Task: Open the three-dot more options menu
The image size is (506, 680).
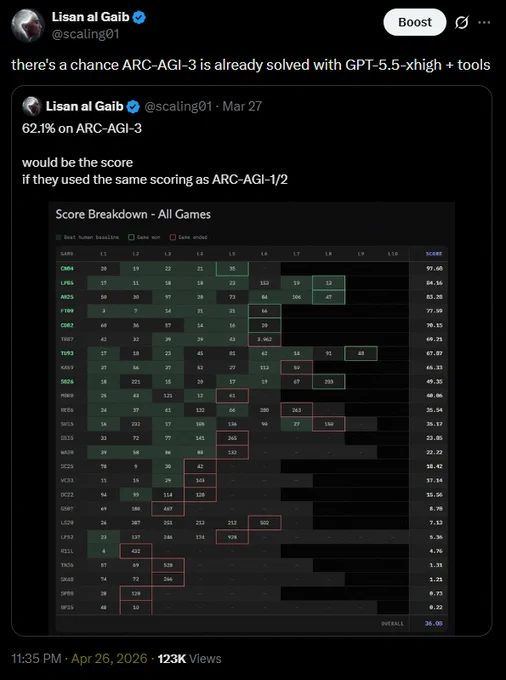Action: (x=484, y=23)
